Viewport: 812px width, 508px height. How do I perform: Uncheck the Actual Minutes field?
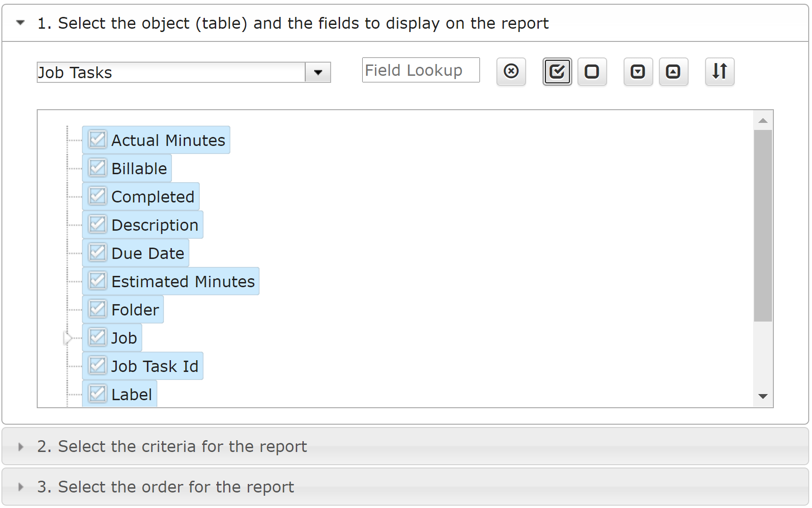pyautogui.click(x=97, y=139)
